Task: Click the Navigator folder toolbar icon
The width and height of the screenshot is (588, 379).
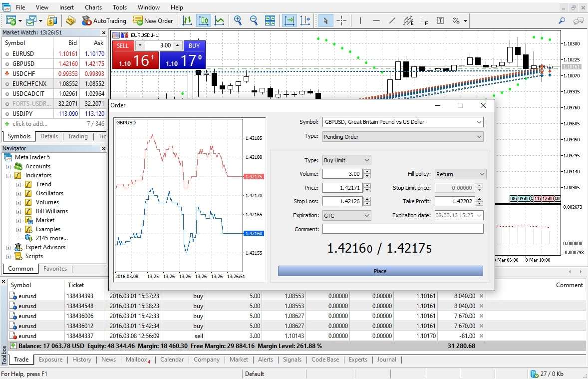Action: tap(70, 20)
